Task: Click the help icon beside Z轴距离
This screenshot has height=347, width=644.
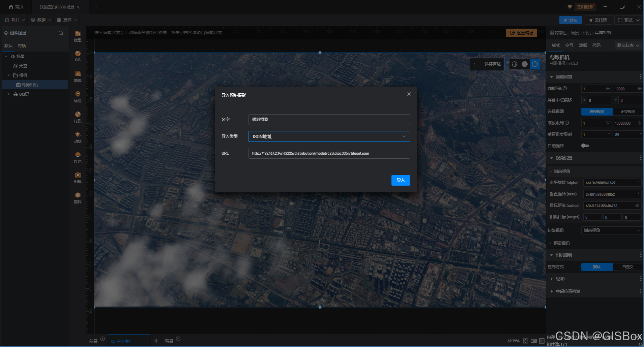Action: point(565,88)
